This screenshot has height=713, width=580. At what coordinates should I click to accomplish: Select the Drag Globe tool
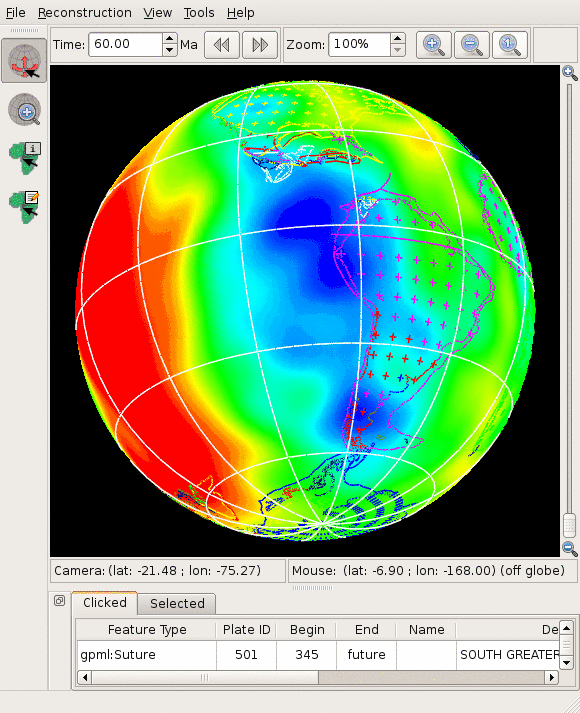pos(24,60)
